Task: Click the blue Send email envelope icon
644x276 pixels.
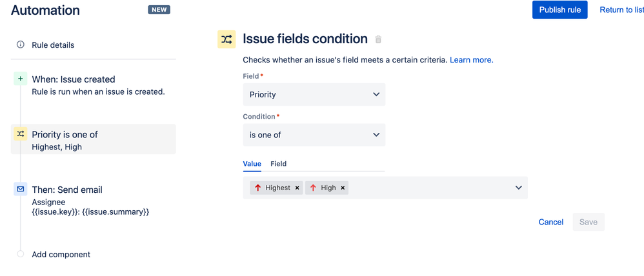Action: click(21, 189)
